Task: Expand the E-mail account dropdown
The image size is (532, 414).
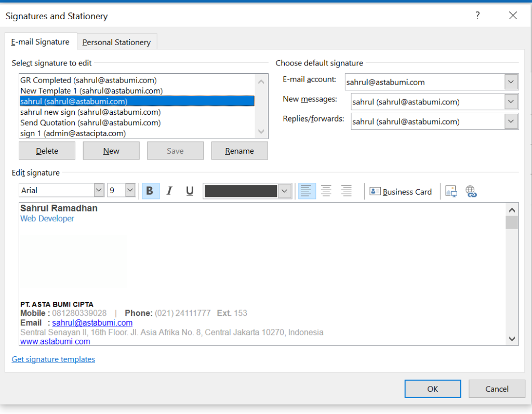Action: [511, 82]
